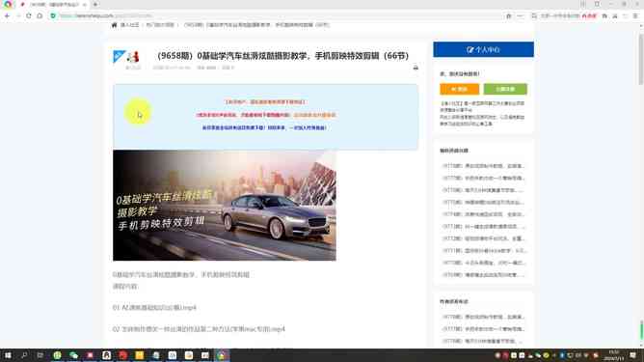Open the second breadcrumb category link
The width and height of the screenshot is (644, 362).
[160, 25]
